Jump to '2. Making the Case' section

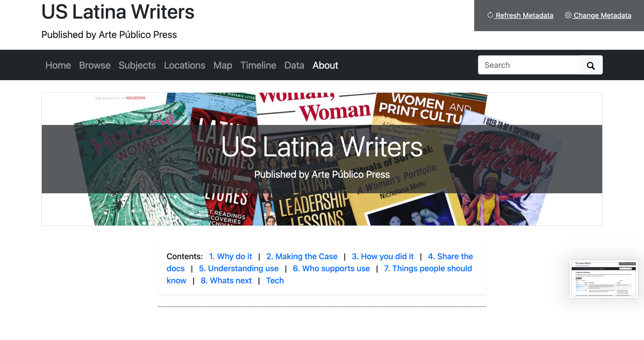(302, 256)
